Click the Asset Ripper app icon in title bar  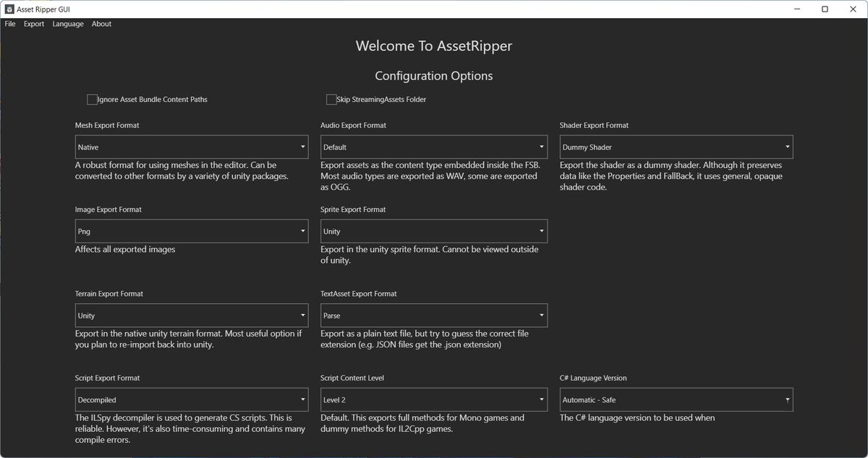click(x=10, y=9)
